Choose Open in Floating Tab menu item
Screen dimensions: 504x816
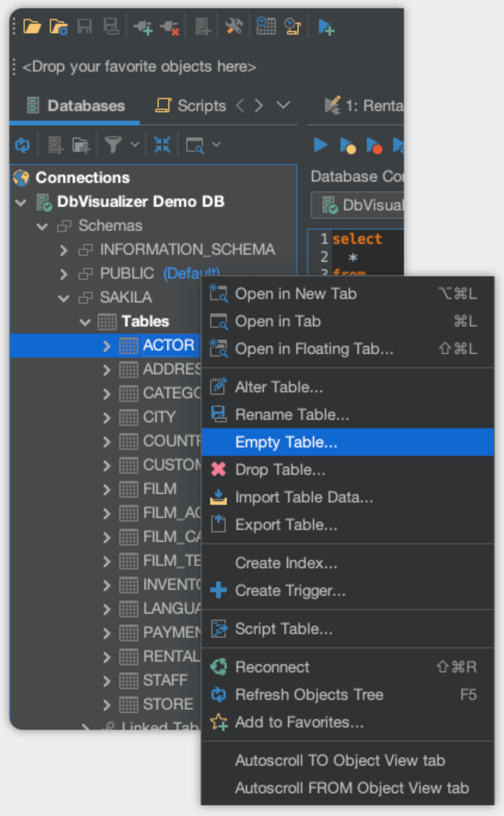click(x=347, y=349)
